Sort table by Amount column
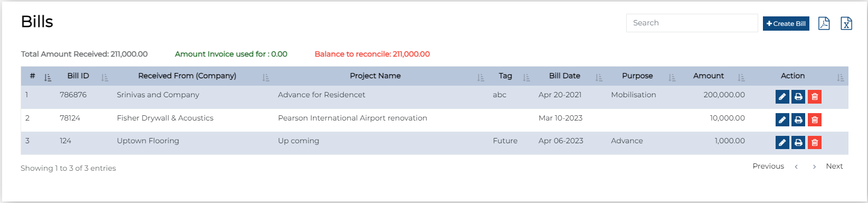This screenshot has width=868, height=203. [x=709, y=76]
